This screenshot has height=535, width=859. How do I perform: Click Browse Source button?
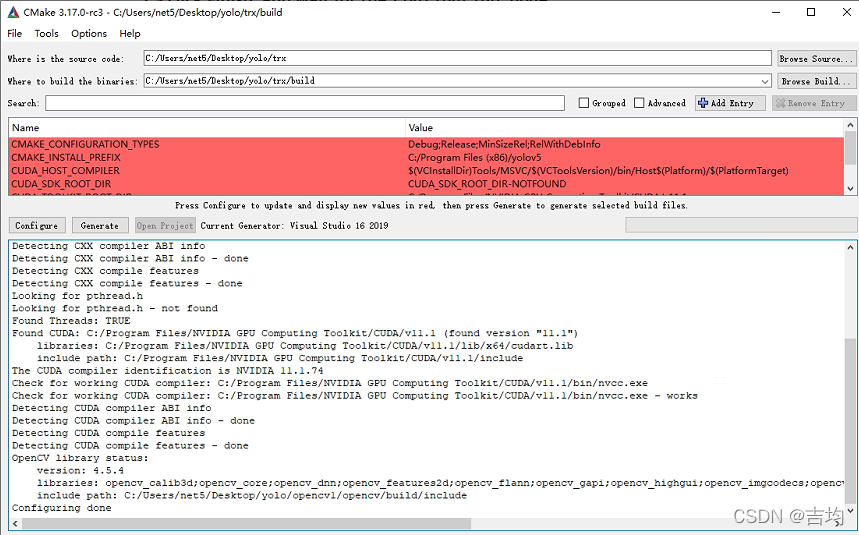816,59
